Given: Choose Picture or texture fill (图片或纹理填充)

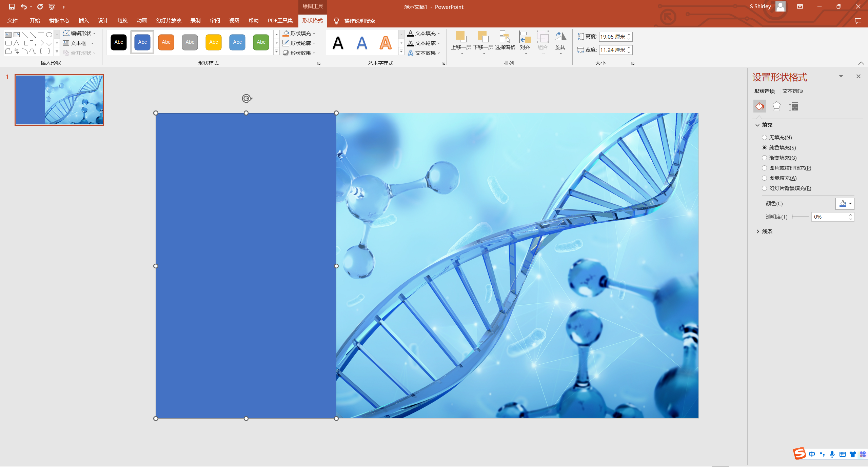Looking at the screenshot, I should 764,168.
